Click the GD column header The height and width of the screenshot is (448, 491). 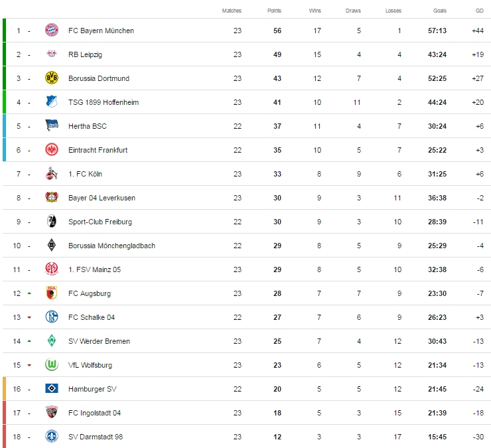click(479, 11)
